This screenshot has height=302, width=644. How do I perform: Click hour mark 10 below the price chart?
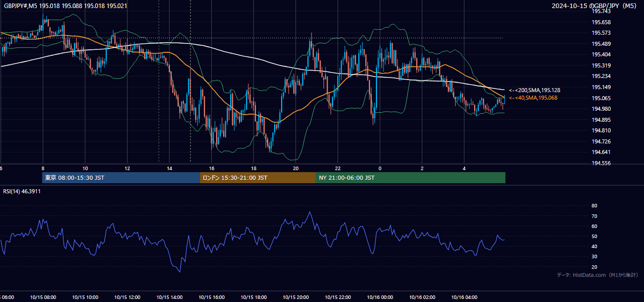(x=85, y=169)
